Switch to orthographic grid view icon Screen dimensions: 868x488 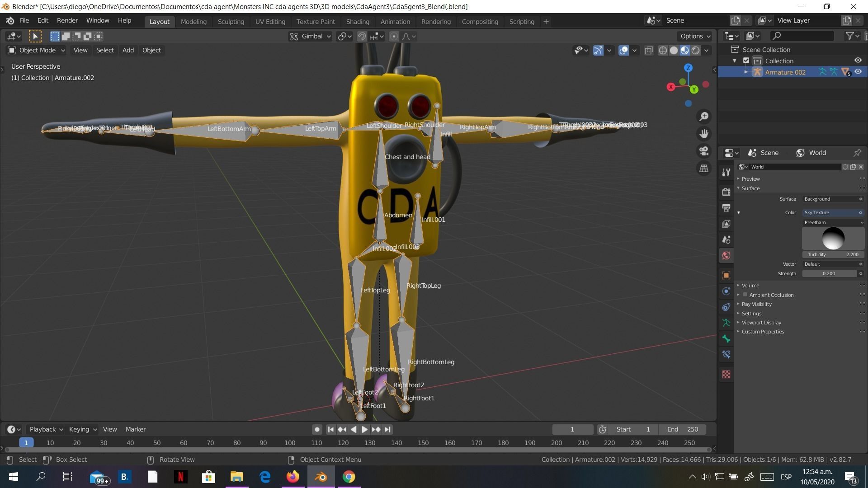(x=703, y=169)
